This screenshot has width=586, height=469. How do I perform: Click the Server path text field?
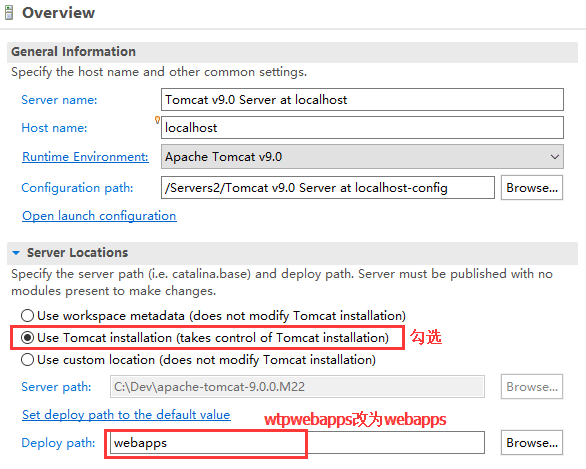pos(297,387)
